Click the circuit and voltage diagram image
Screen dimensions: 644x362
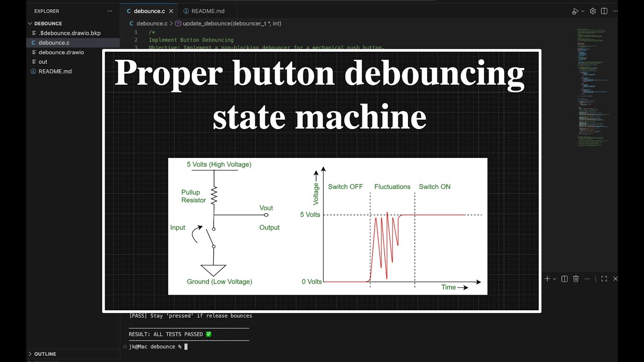click(x=328, y=226)
